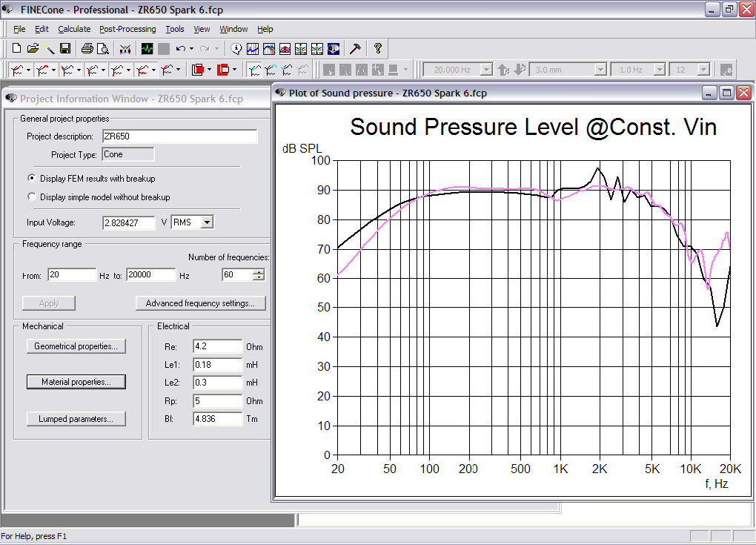The height and width of the screenshot is (545, 756).
Task: Open the hammer tools icon
Action: (355, 48)
